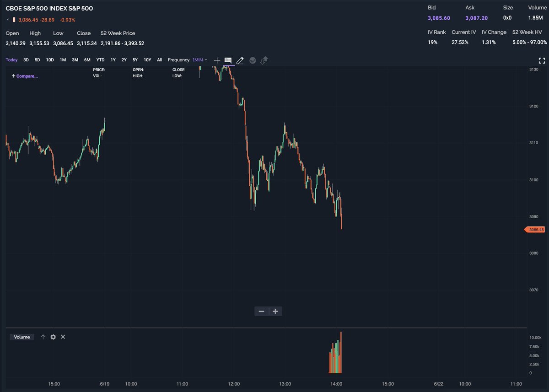The image size is (549, 392).
Task: Activate the pencil drawing tool
Action: pyautogui.click(x=240, y=60)
